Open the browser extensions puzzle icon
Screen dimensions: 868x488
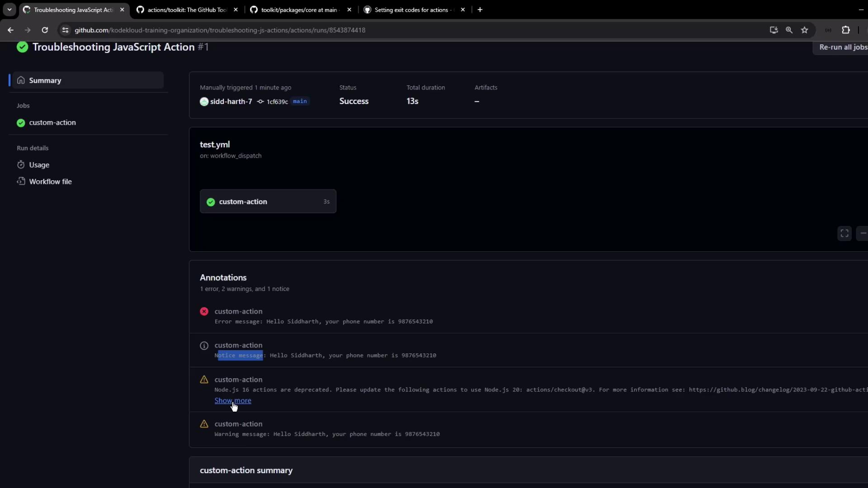(x=845, y=30)
